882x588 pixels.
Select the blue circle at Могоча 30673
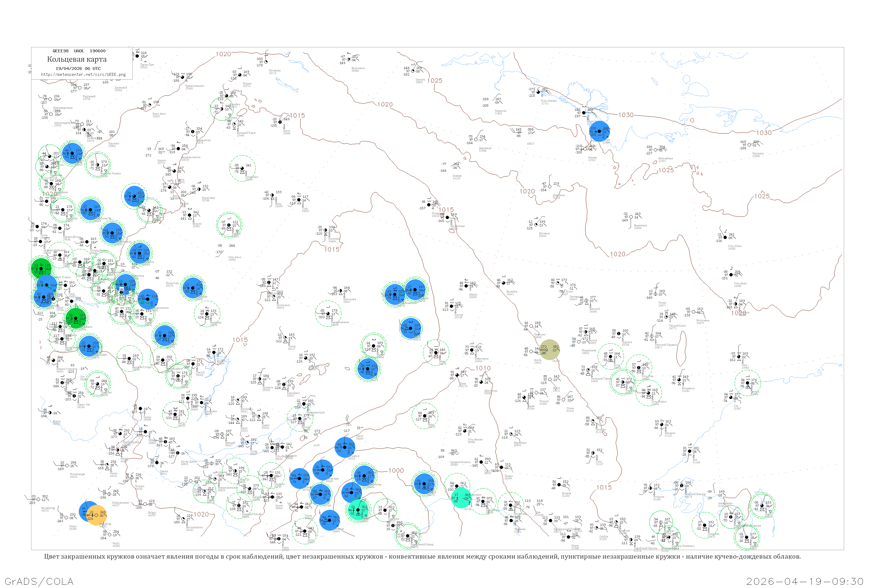424,484
